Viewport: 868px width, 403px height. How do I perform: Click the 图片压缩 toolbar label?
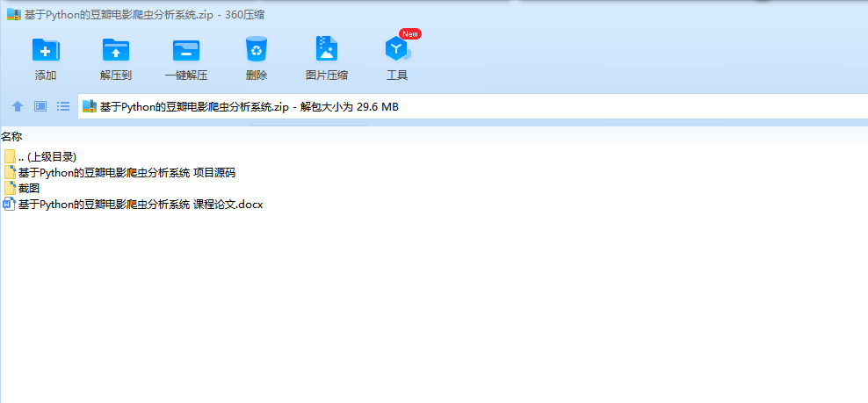[327, 76]
